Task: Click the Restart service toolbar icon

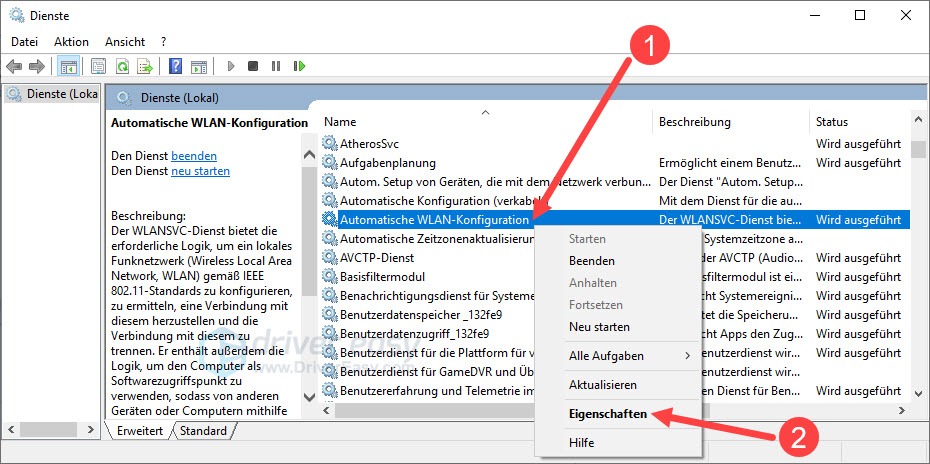Action: [x=300, y=66]
